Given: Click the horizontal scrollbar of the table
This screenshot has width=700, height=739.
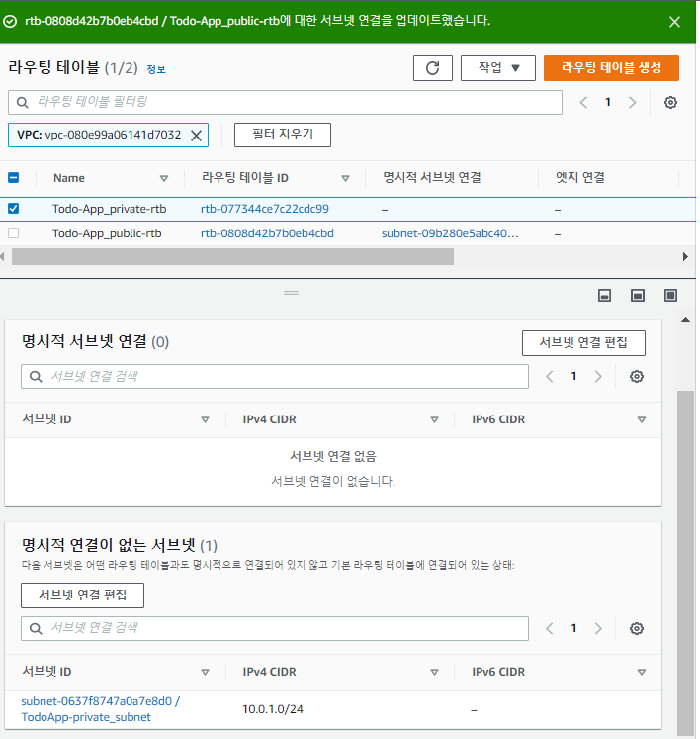Looking at the screenshot, I should [x=232, y=257].
